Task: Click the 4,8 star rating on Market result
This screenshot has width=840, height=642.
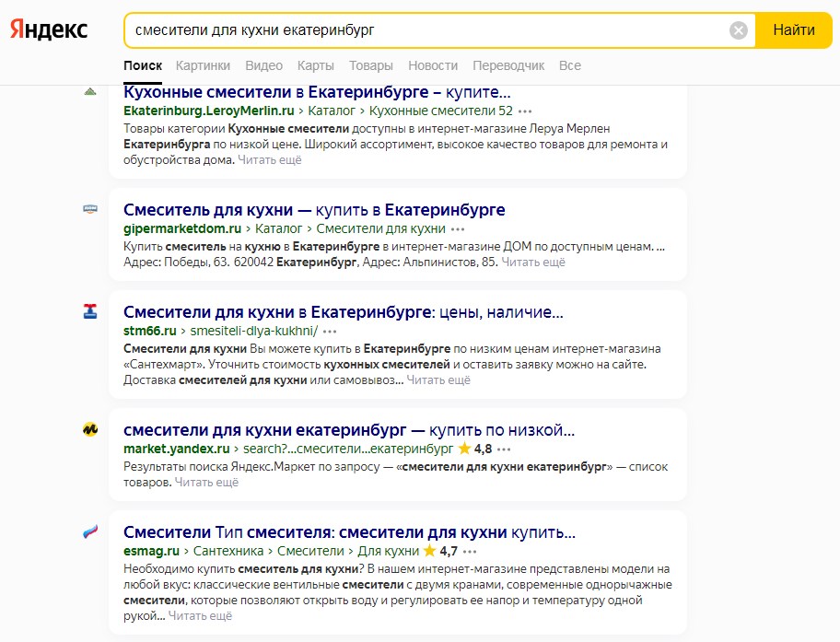Action: point(475,449)
